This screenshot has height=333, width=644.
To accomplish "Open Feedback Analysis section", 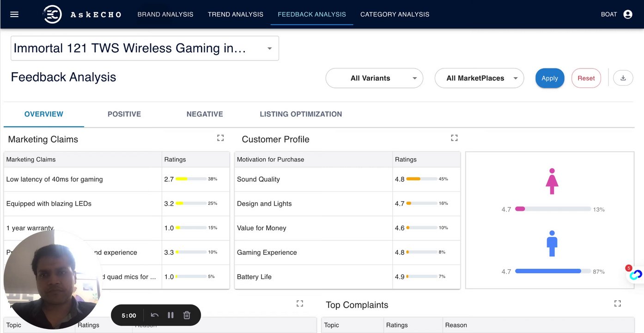I will coord(312,14).
